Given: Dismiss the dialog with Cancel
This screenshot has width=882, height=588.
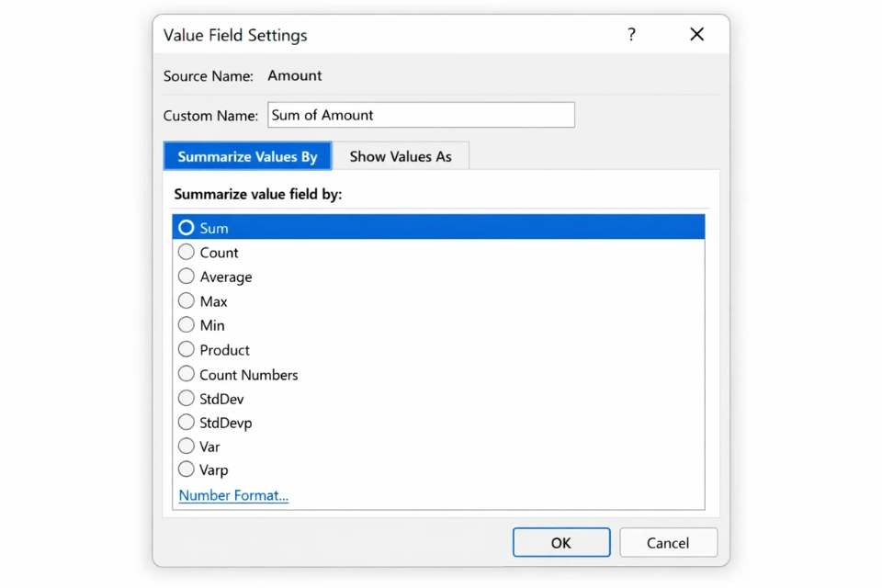Looking at the screenshot, I should (668, 542).
